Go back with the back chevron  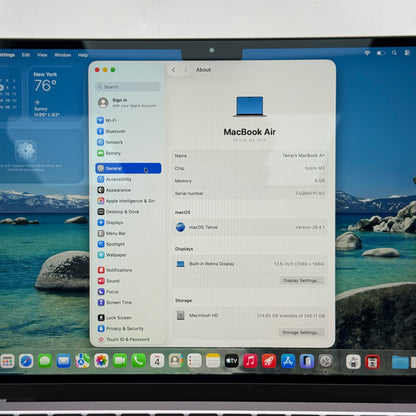173,70
